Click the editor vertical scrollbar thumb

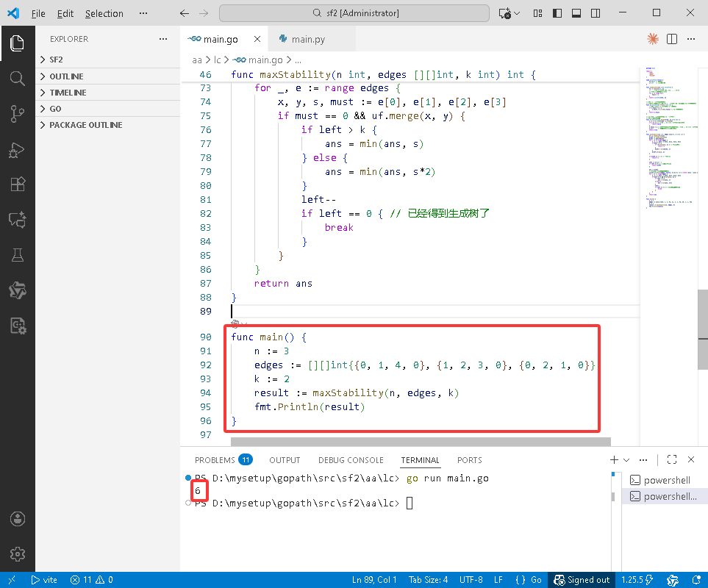coord(703,329)
